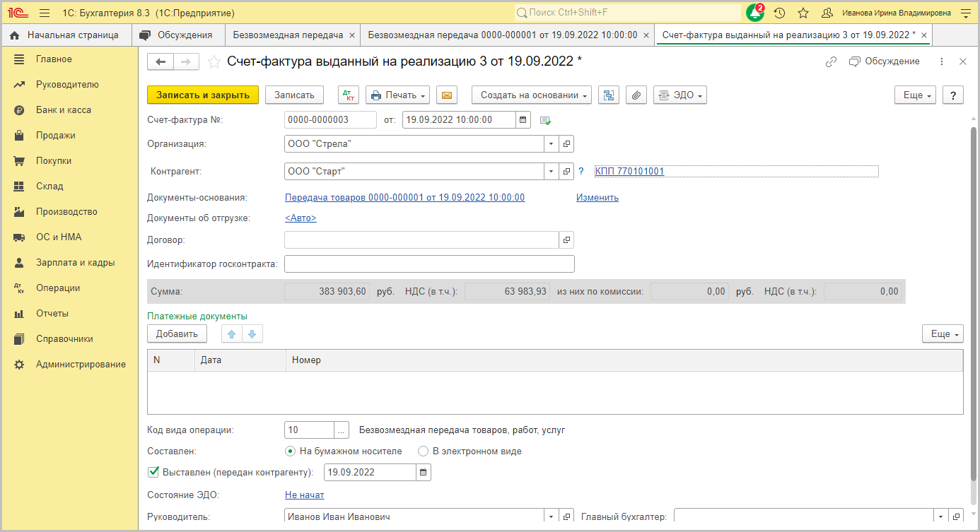Open Контрагент record with open button
The width and height of the screenshot is (980, 532).
(567, 172)
